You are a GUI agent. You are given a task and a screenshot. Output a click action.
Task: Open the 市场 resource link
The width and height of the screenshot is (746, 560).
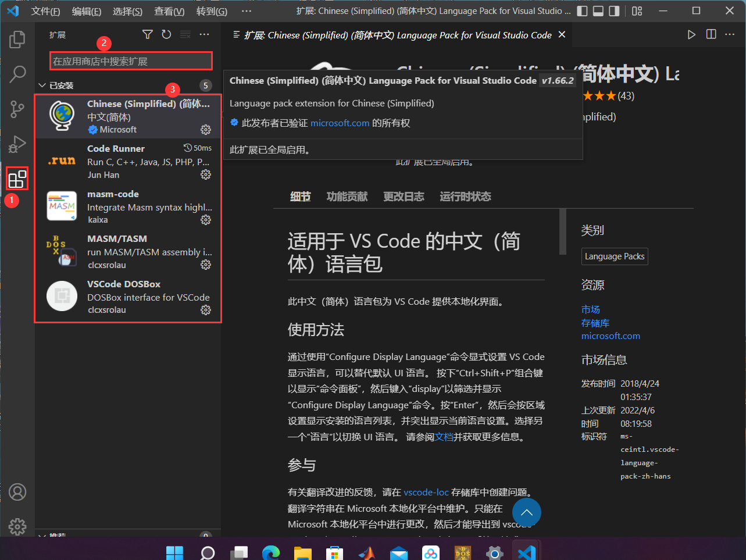click(591, 309)
